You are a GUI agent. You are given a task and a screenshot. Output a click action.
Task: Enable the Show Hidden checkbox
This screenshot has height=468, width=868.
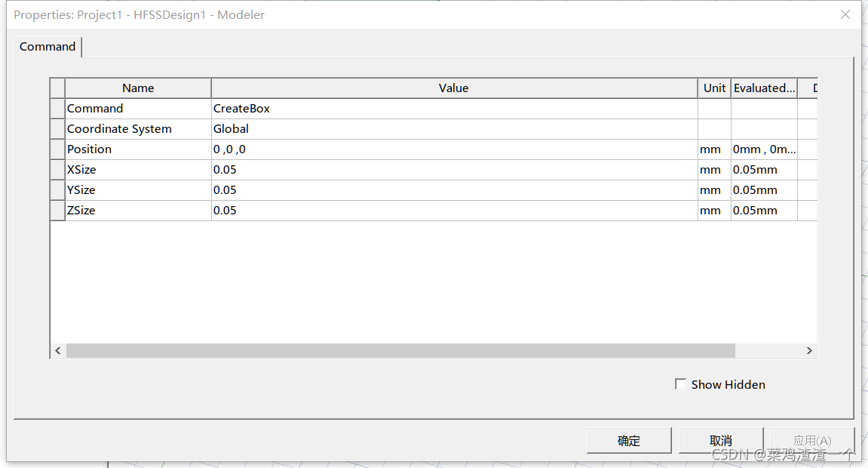[x=680, y=384]
